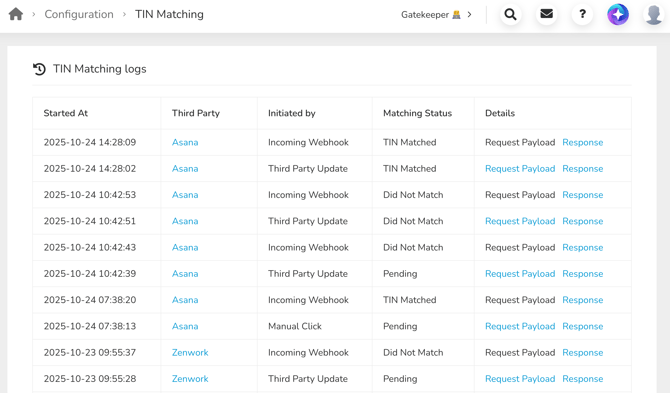The width and height of the screenshot is (670, 393).
Task: Open Request Payload for 10:42:51 log
Action: [x=520, y=221]
